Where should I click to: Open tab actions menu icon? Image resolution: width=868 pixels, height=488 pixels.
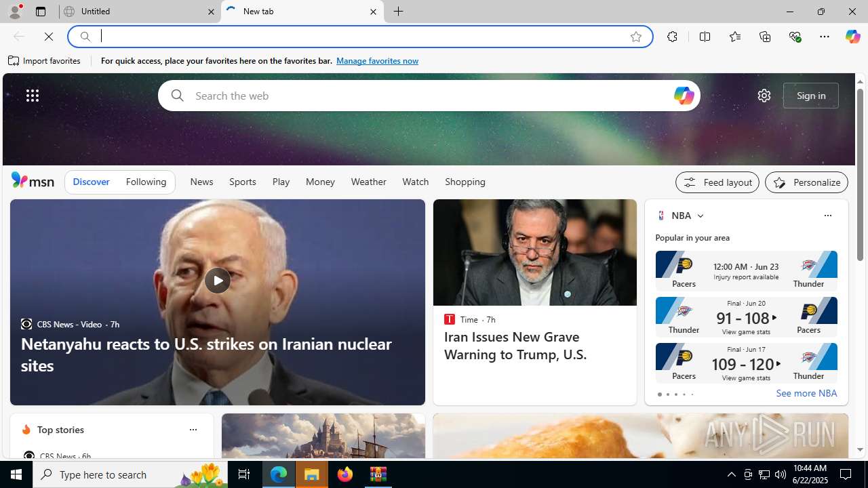point(41,12)
